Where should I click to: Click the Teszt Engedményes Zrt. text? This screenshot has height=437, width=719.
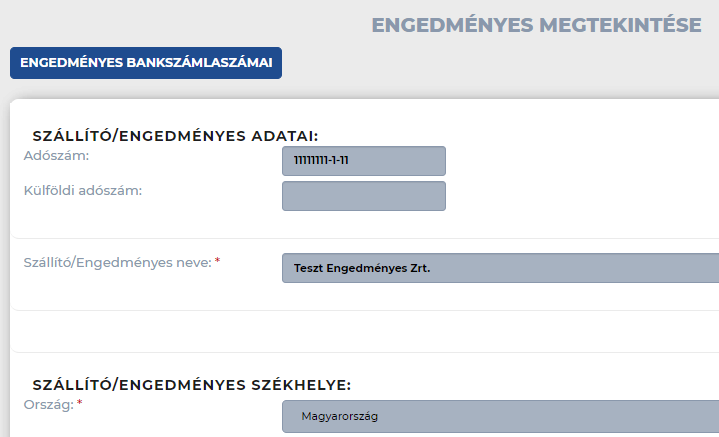pyautogui.click(x=362, y=268)
